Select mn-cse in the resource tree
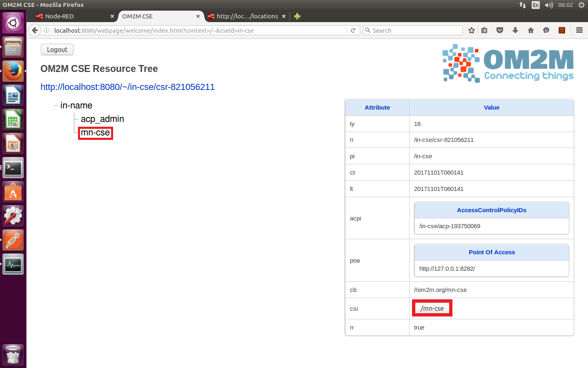This screenshot has height=368, width=588. point(95,132)
